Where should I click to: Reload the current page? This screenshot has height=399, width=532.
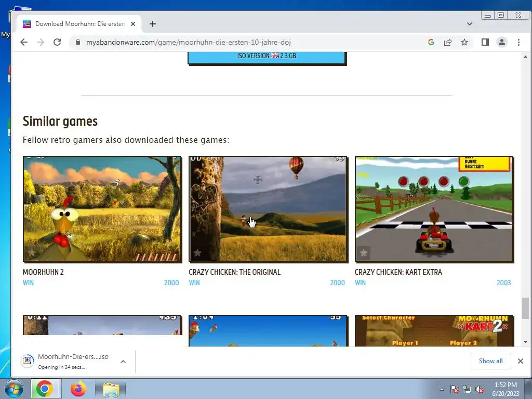(x=57, y=42)
